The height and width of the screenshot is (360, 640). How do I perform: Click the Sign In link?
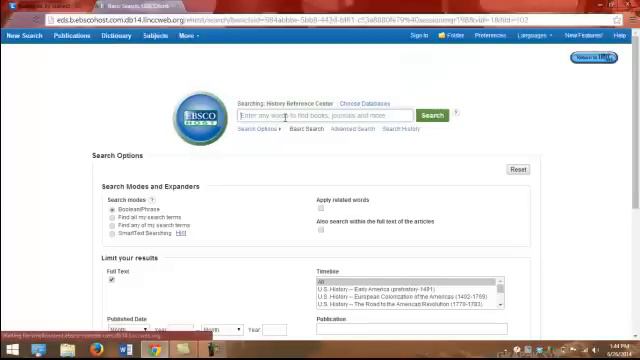419,36
